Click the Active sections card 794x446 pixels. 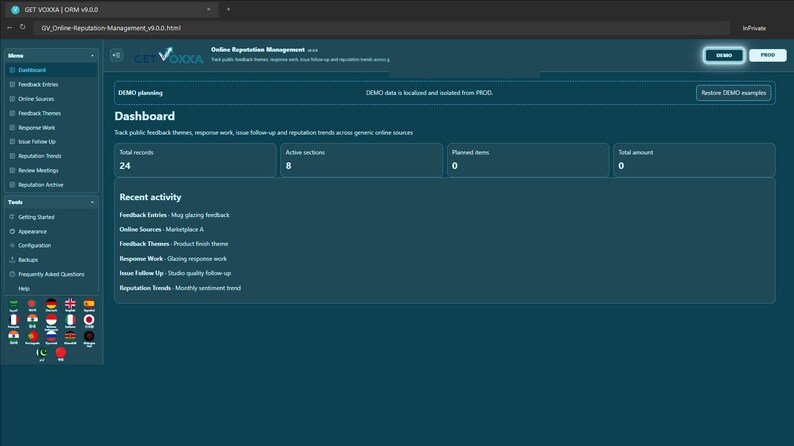(362, 160)
